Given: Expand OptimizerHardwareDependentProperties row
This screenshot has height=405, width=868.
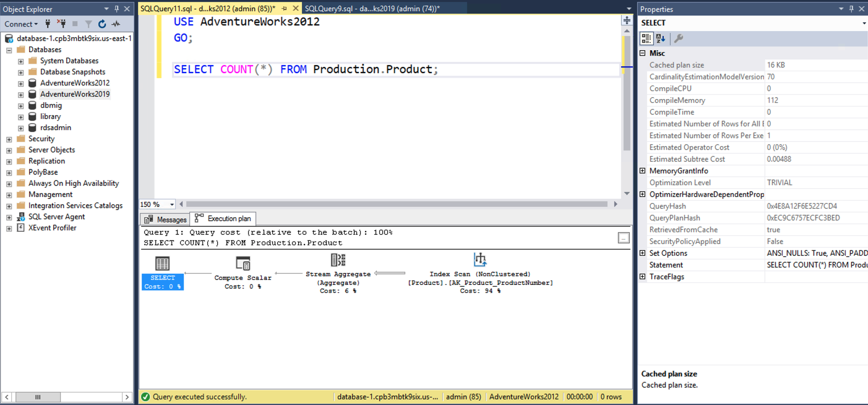Looking at the screenshot, I should [x=642, y=194].
